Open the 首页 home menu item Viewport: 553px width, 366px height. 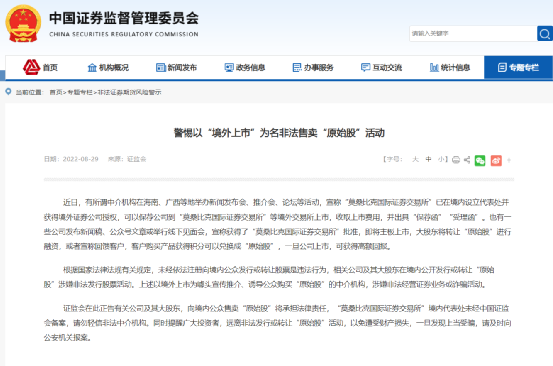point(40,67)
